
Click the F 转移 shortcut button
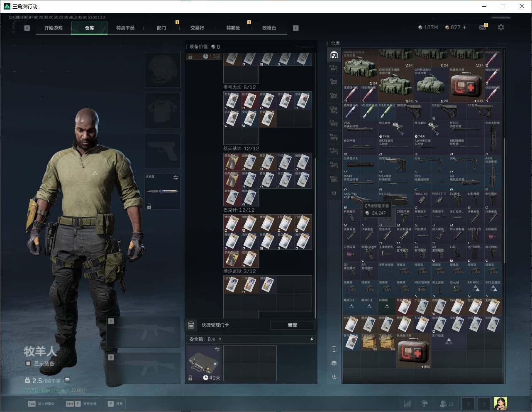(x=115, y=403)
